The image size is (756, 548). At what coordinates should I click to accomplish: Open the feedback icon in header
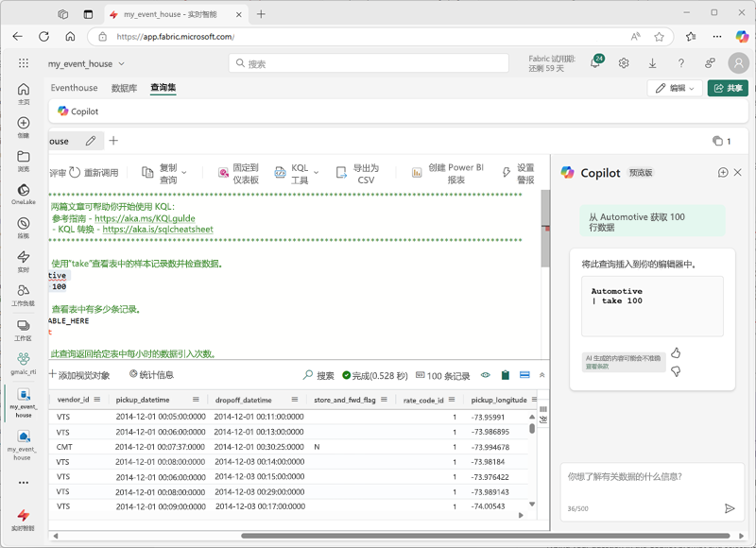[710, 63]
